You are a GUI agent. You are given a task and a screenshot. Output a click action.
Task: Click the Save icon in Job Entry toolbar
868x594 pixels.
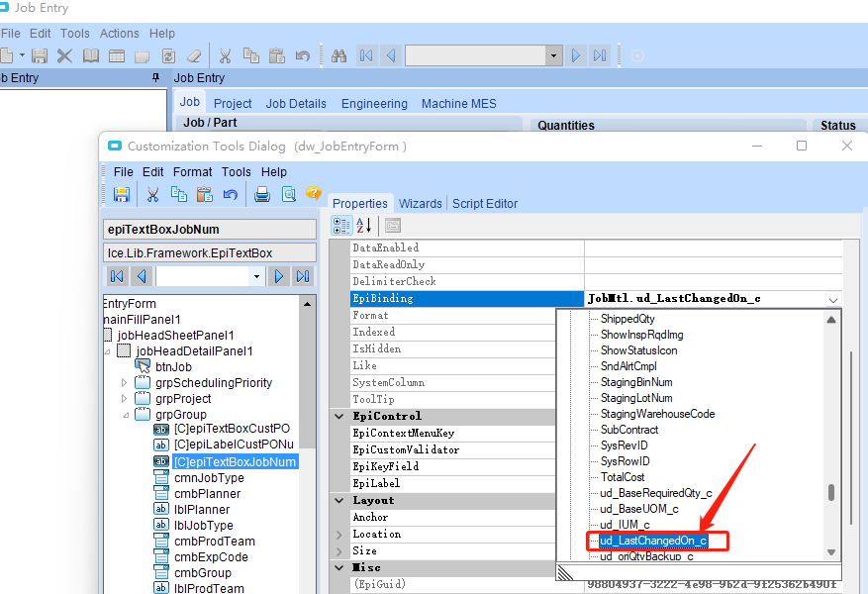point(40,55)
